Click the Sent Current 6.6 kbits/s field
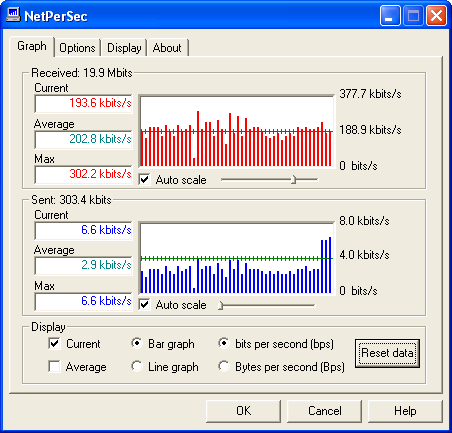Screen dimensions: 452x433 [84, 231]
